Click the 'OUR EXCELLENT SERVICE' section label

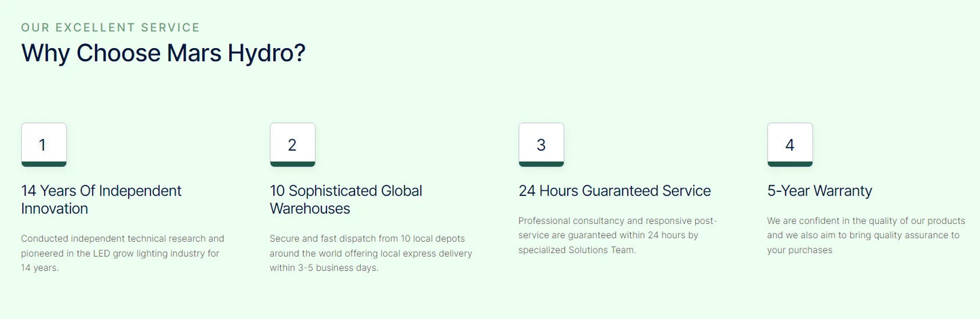pyautogui.click(x=111, y=28)
